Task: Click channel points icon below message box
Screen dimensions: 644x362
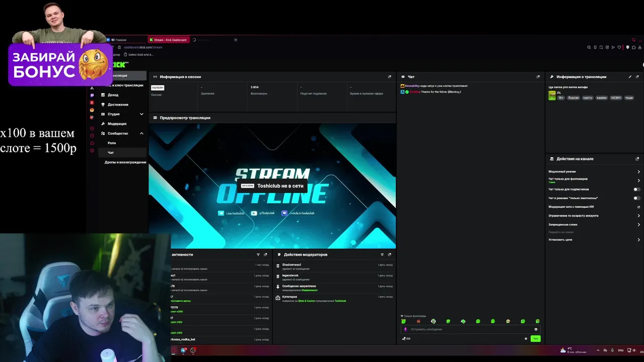Action: click(406, 338)
